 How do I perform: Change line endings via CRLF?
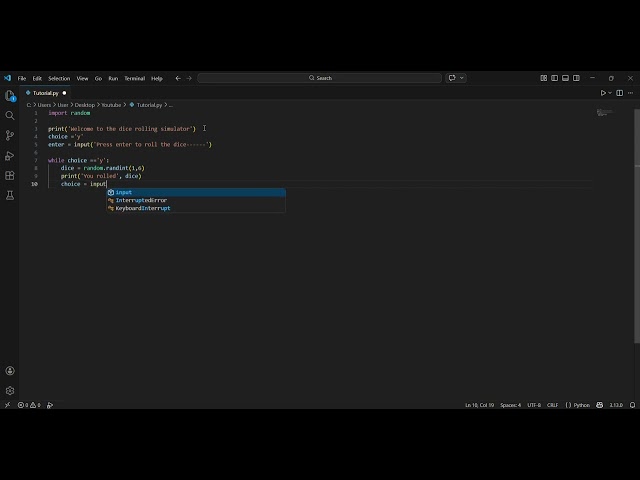tap(553, 405)
